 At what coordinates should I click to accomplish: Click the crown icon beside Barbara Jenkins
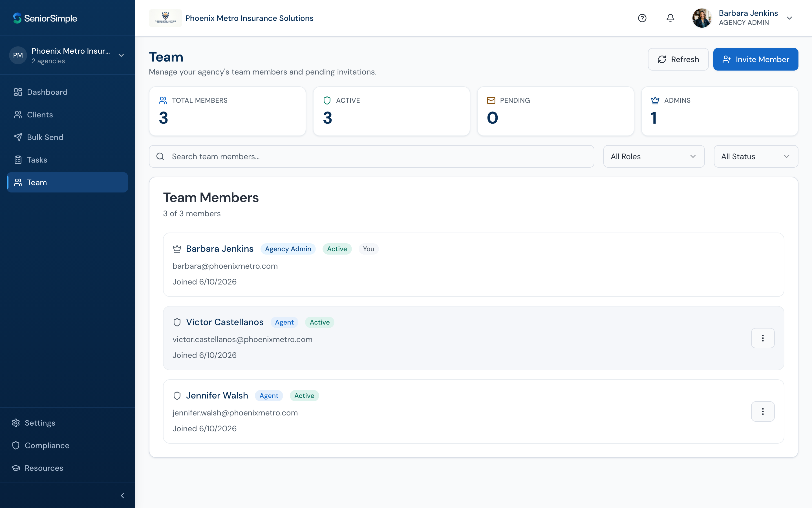177,249
